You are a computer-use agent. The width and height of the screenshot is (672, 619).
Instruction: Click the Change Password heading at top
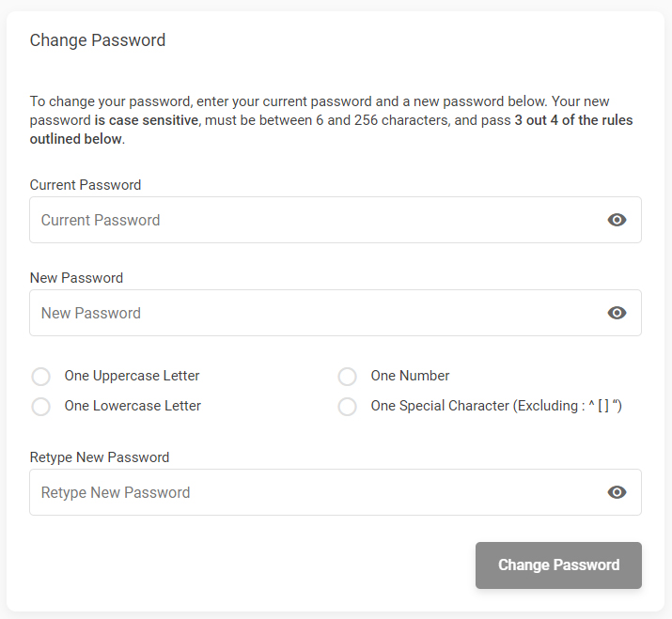tap(98, 40)
